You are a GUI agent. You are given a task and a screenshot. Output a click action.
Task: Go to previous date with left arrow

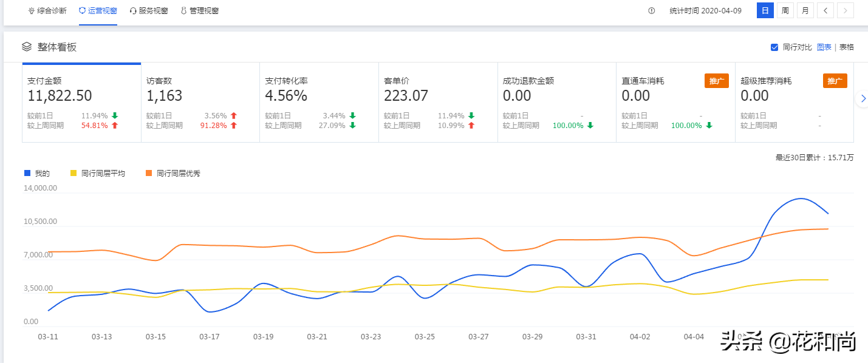pyautogui.click(x=825, y=10)
